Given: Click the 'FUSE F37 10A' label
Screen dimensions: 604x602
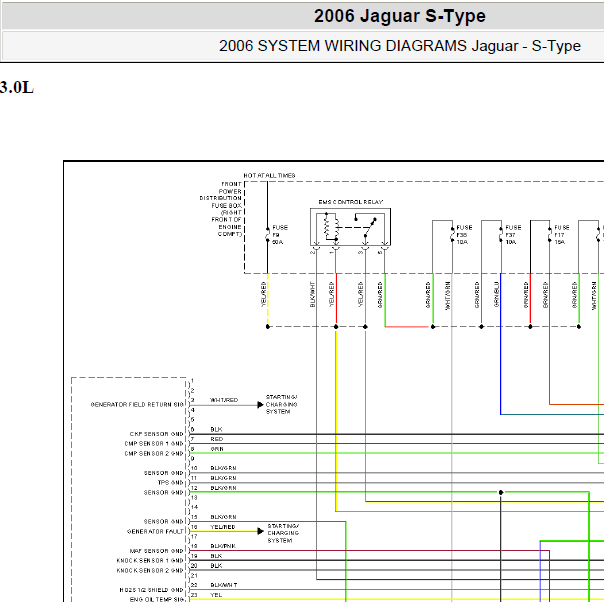Looking at the screenshot, I should tap(513, 235).
